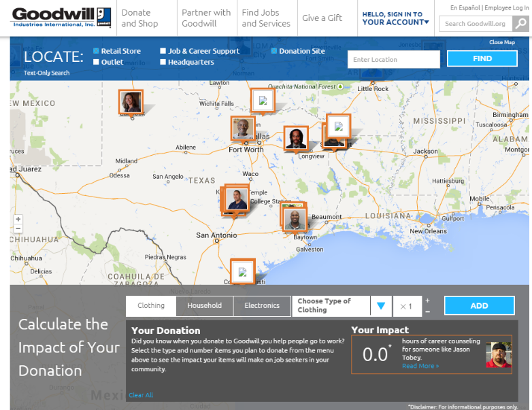The width and height of the screenshot is (532, 410).
Task: Toggle the Retail Store checkbox
Action: 97,51
